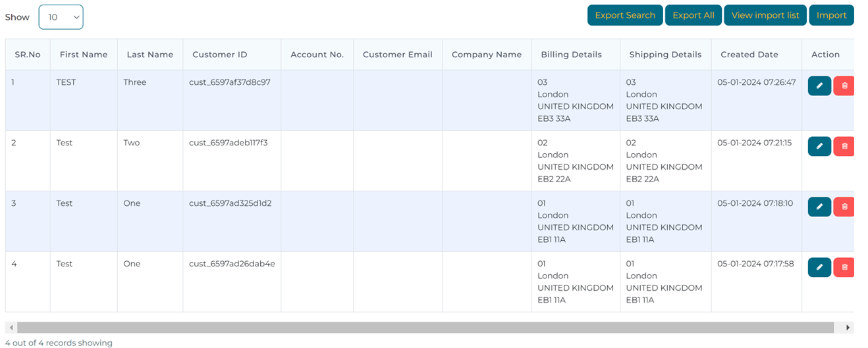Edit the Test Two customer record
Image resolution: width=868 pixels, height=348 pixels.
coord(819,146)
